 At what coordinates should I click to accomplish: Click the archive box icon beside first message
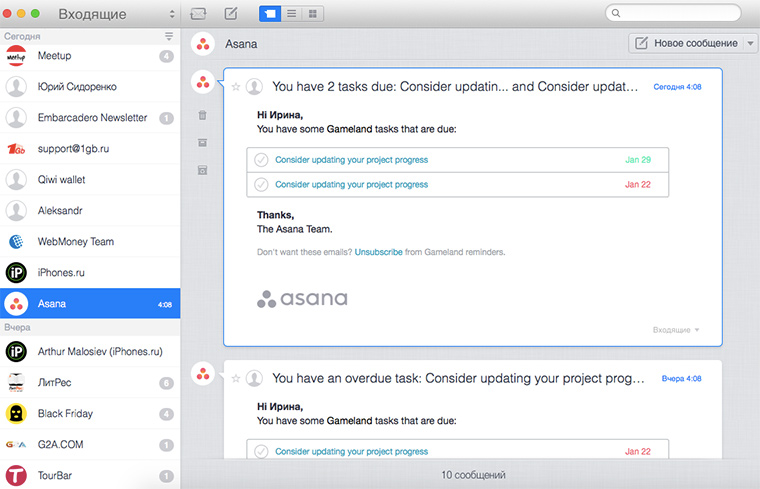pos(203,142)
